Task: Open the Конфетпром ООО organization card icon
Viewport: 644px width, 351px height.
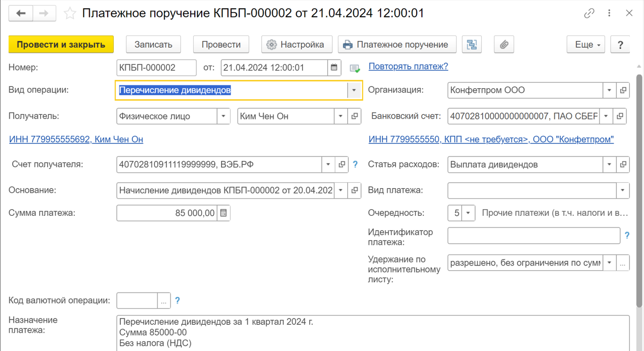Action: click(623, 90)
